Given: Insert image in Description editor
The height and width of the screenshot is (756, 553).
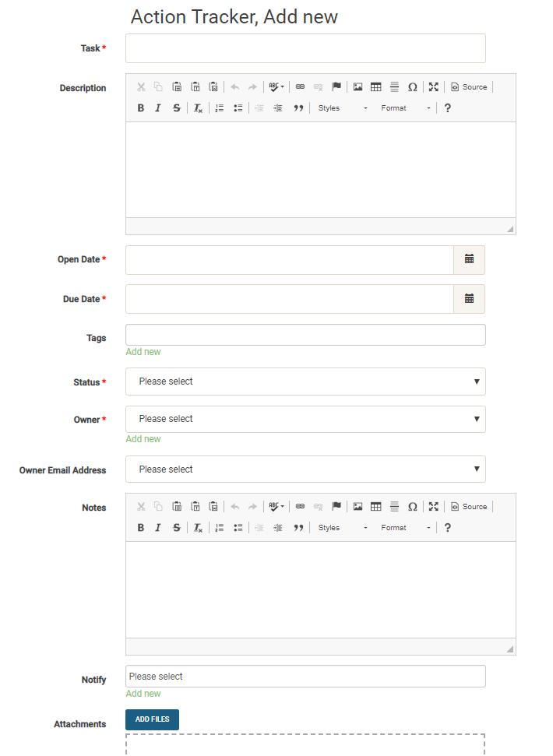Looking at the screenshot, I should [x=358, y=86].
